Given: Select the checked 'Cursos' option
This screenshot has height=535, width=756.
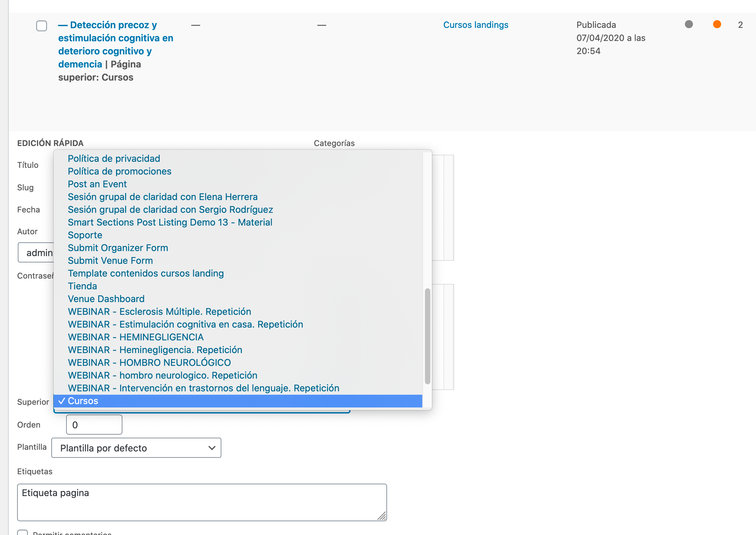Looking at the screenshot, I should (238, 401).
